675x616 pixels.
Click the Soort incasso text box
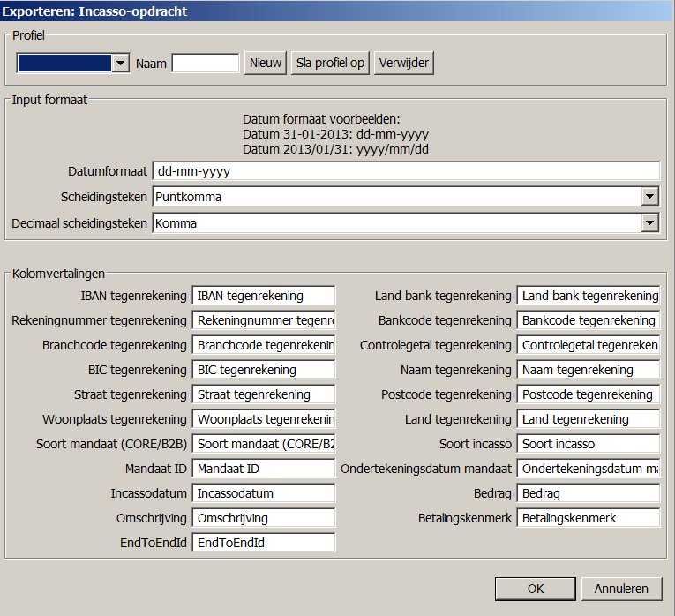(x=589, y=444)
